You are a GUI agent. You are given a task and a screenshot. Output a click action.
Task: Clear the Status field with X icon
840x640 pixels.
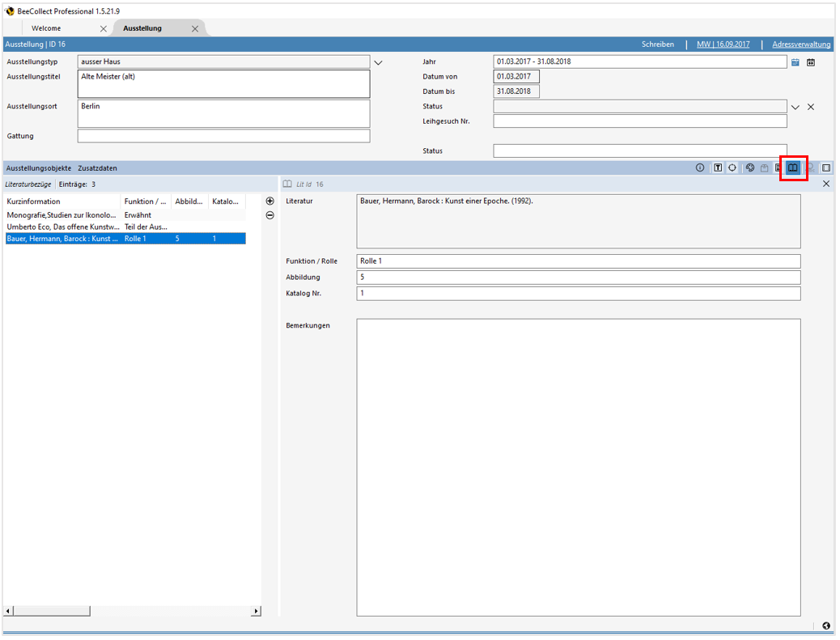[x=811, y=107]
